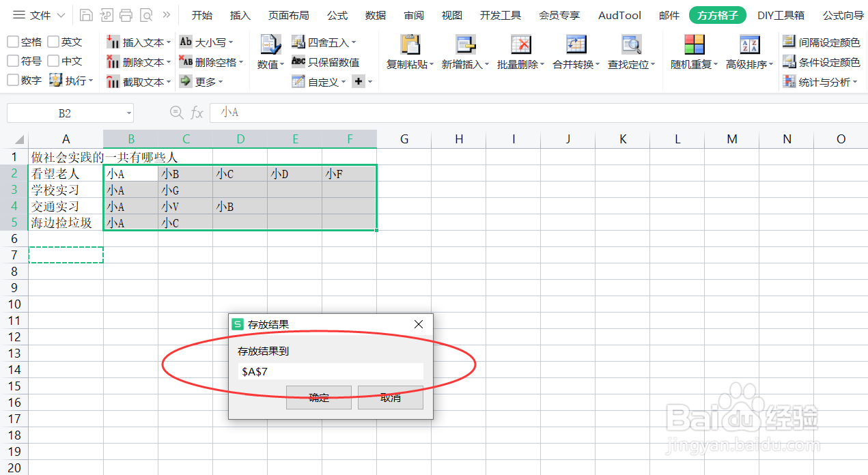Click the fx insert function icon

pyautogui.click(x=197, y=113)
